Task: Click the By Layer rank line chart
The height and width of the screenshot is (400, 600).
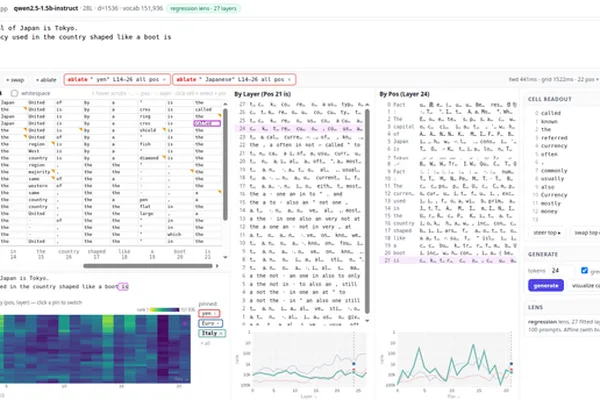Action: pyautogui.click(x=309, y=359)
